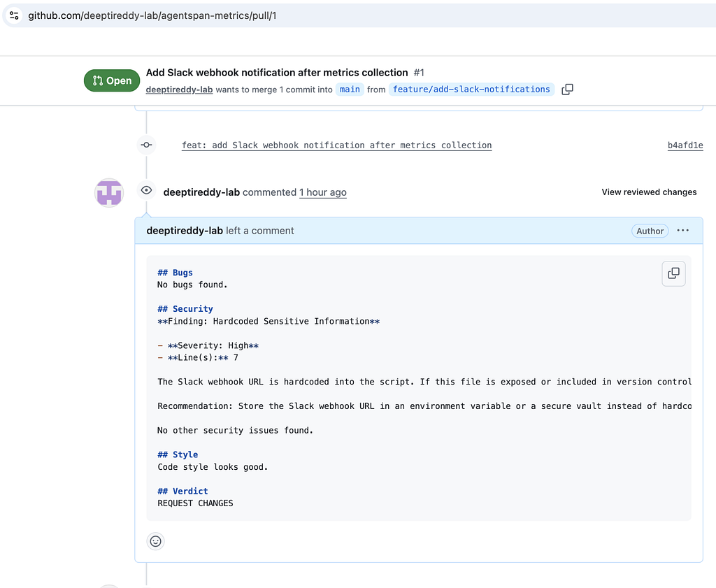Select the main base branch label

tap(350, 89)
